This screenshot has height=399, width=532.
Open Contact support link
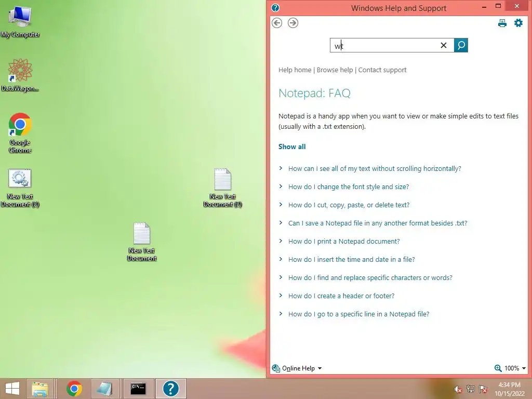click(382, 70)
